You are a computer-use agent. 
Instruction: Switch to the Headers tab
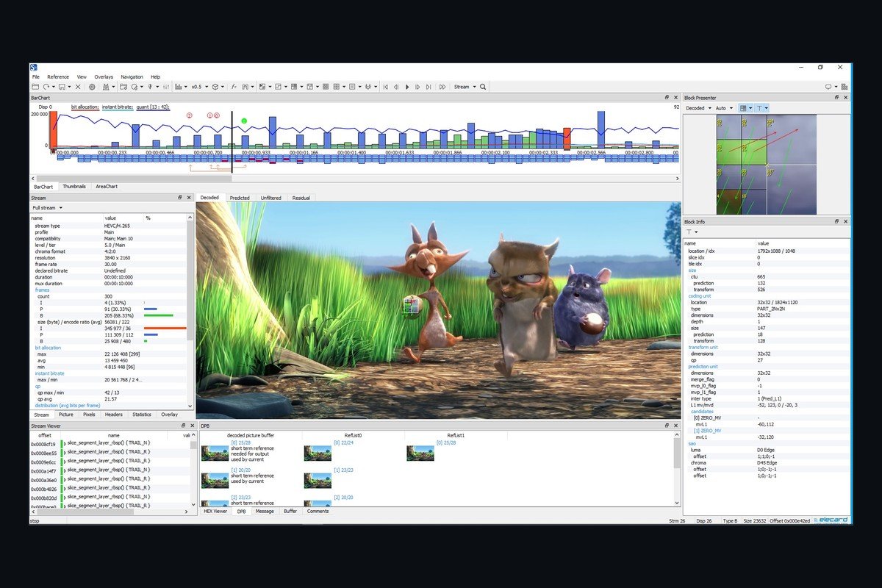point(114,415)
